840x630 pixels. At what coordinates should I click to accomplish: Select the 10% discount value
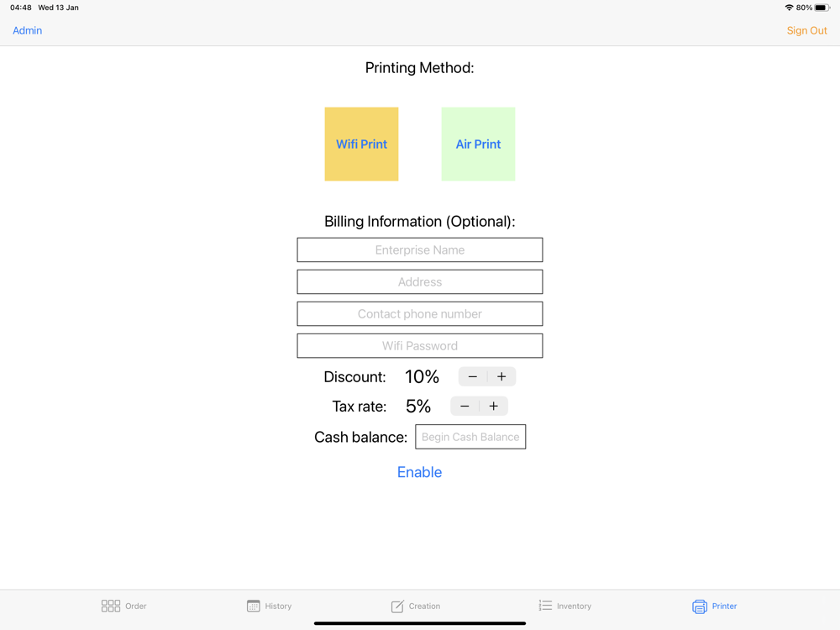(423, 376)
